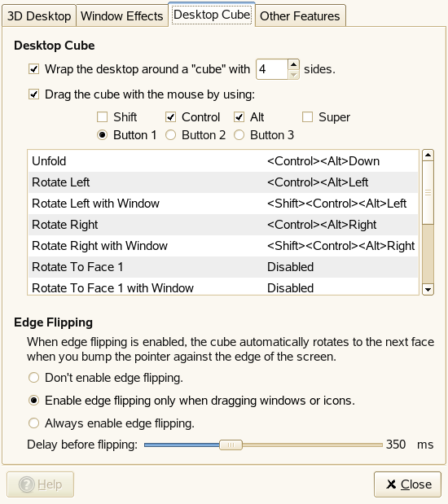
Task: Enable the Shift modifier checkbox
Action: click(x=103, y=117)
